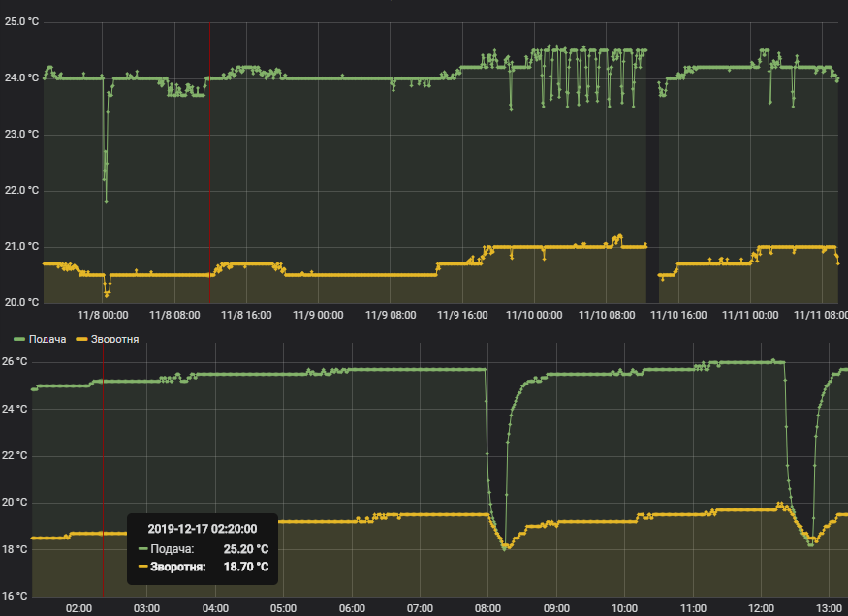Click the 11/9 16:00 time label
Image resolution: width=848 pixels, height=616 pixels.
[x=462, y=315]
